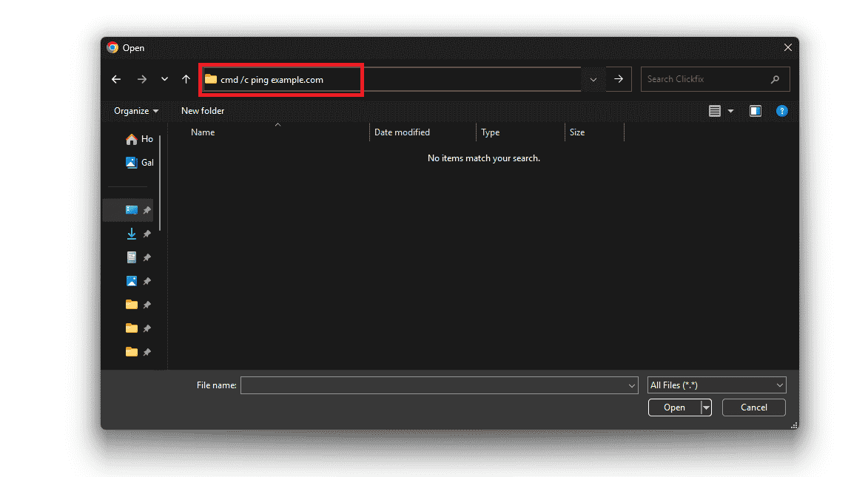Focus the Search Clickfix box

[715, 79]
